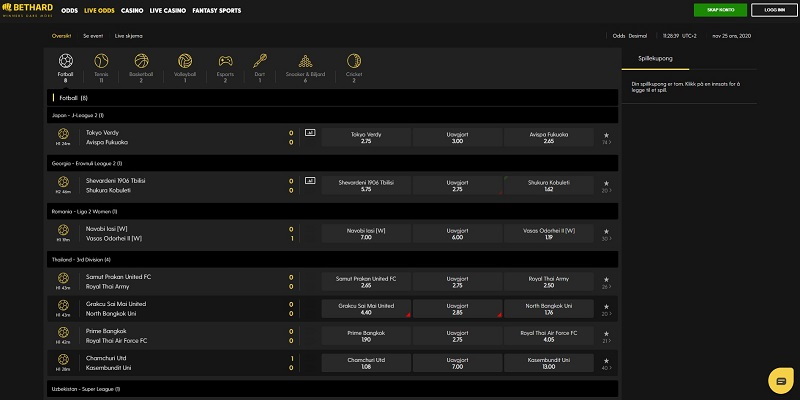Screen dimensions: 800x400
Task: Click football icon beside Chamchuri Utd
Action: [x=63, y=359]
